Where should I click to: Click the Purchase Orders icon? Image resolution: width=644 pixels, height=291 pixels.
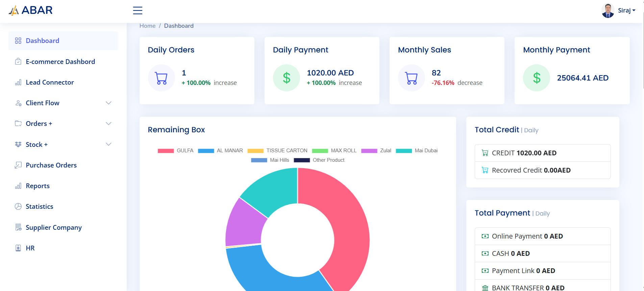tap(18, 165)
